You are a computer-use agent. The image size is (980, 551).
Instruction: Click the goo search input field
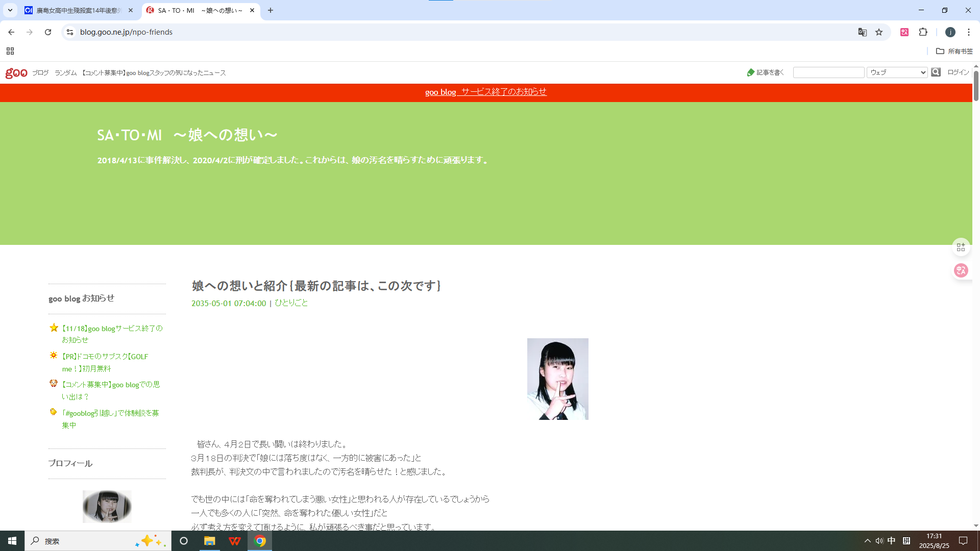[828, 72]
